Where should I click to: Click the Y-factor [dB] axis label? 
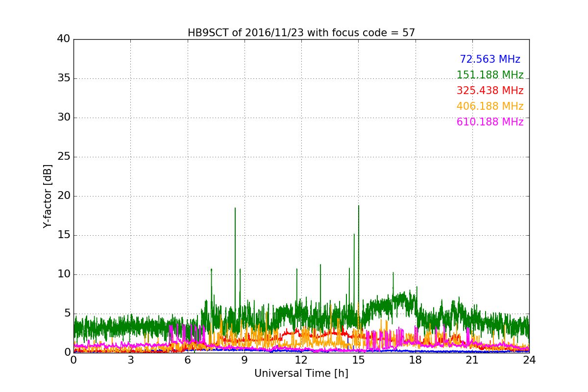tap(48, 196)
